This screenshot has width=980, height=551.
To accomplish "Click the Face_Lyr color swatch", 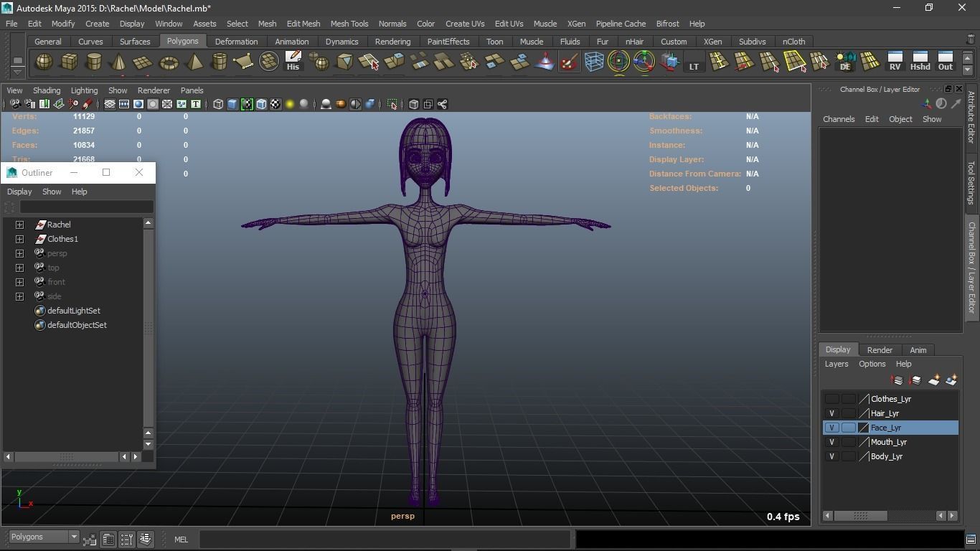I will (x=864, y=428).
